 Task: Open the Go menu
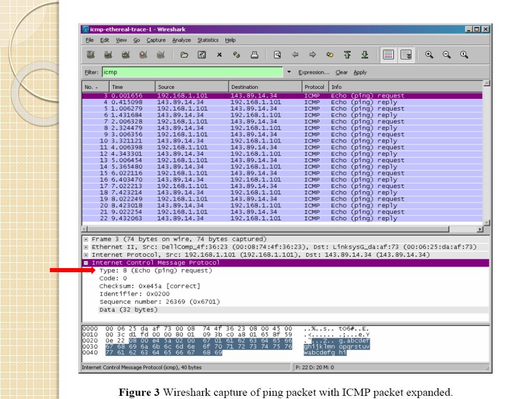[x=137, y=40]
